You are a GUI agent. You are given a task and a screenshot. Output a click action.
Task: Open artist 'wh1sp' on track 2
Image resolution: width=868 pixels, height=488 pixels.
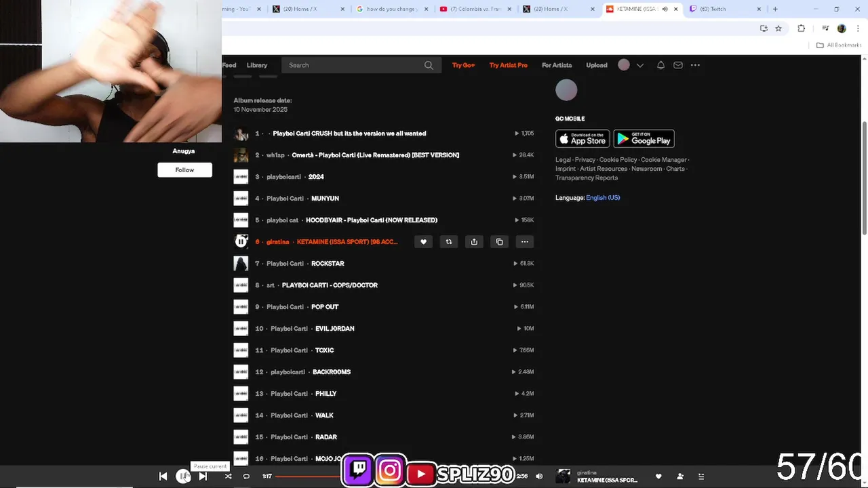tap(275, 155)
